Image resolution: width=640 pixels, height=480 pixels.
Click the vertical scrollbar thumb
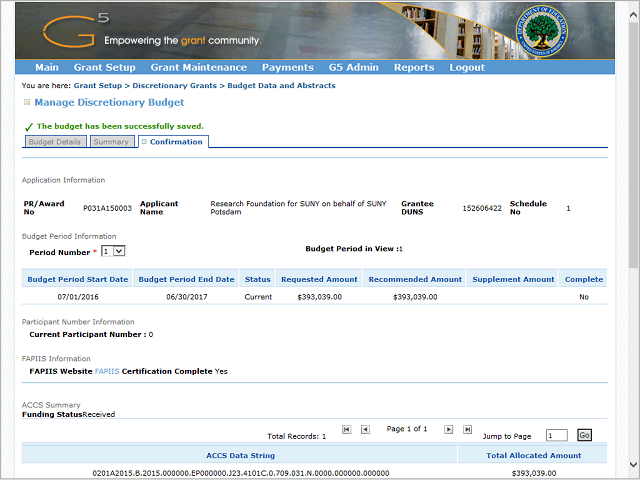633,145
